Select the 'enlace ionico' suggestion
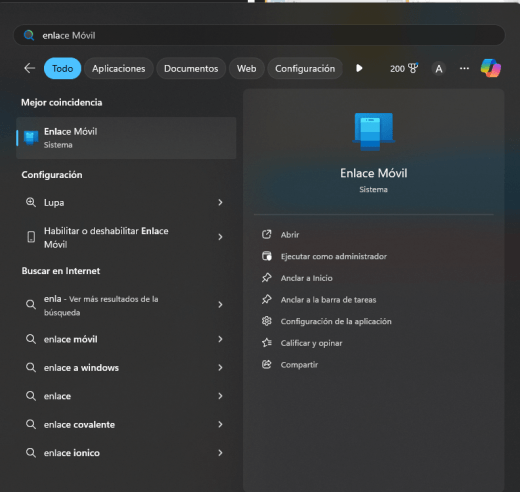The height and width of the screenshot is (492, 520). click(x=126, y=453)
